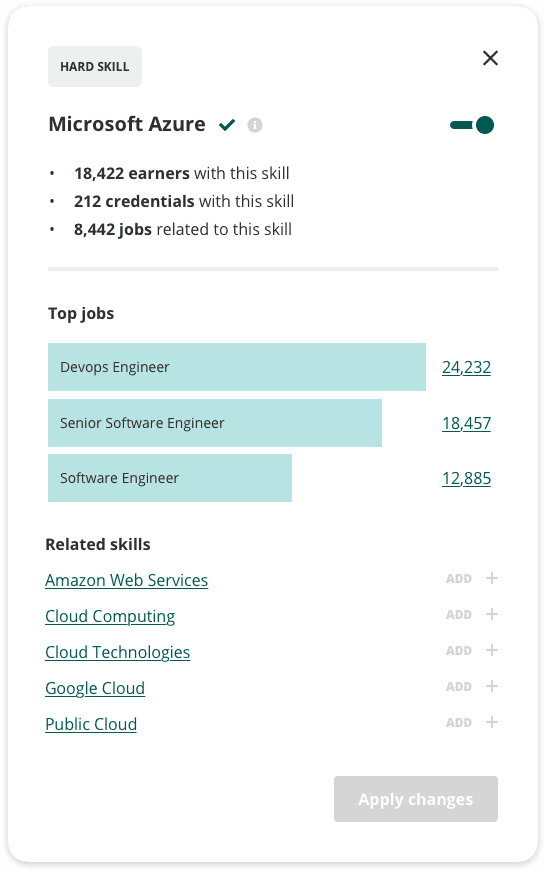The image size is (546, 872).
Task: Close the Microsoft Azure skill dialog
Action: 490,58
